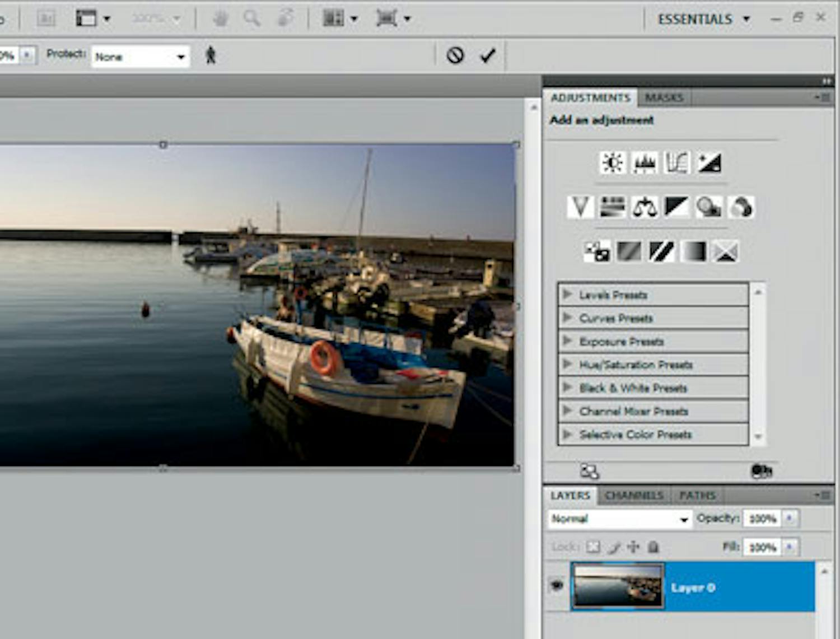Add a Brightness/Contrast adjustment
Image resolution: width=840 pixels, height=639 pixels.
pos(612,163)
